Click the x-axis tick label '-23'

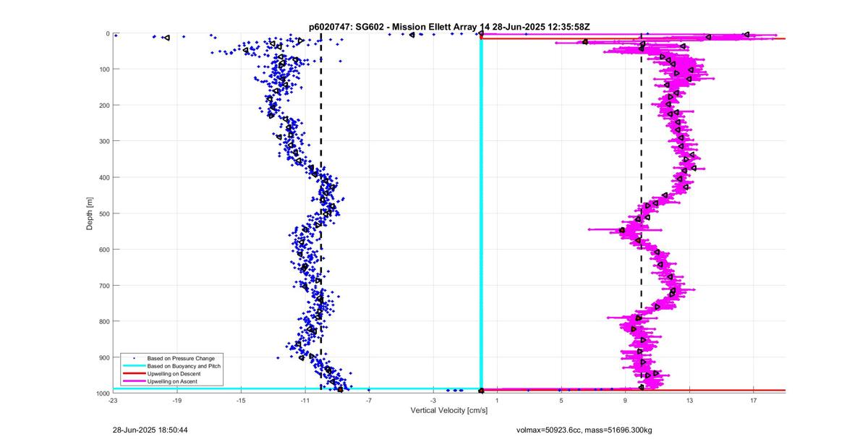[113, 400]
